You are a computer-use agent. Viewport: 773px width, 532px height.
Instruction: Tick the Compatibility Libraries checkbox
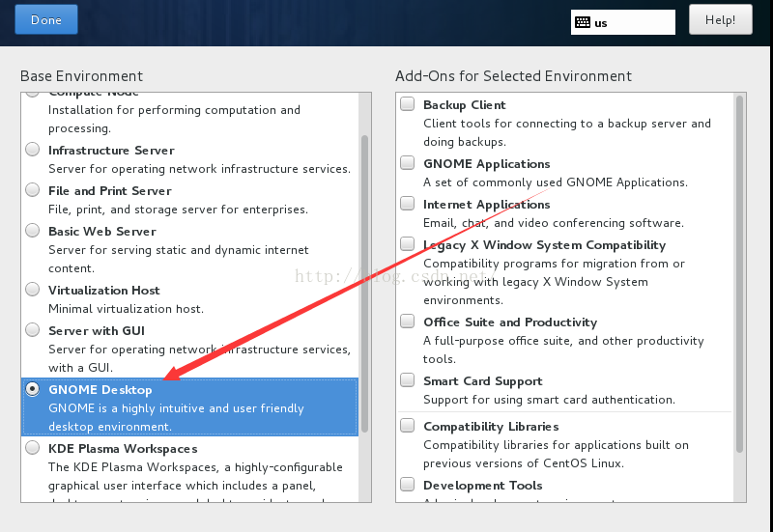[408, 427]
